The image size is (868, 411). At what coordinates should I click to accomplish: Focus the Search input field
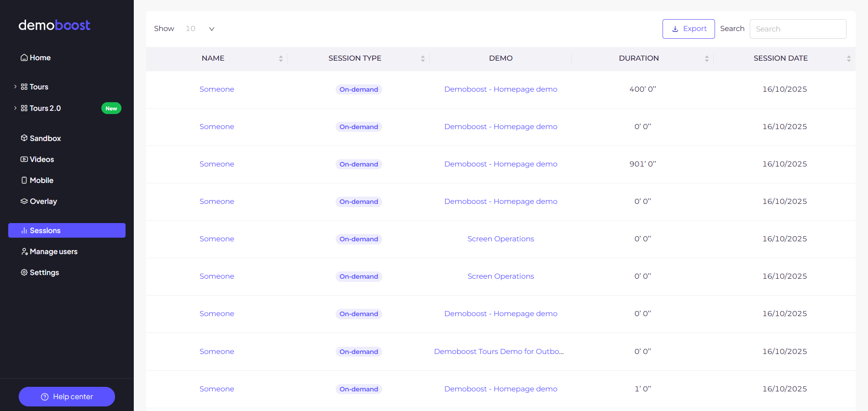pyautogui.click(x=798, y=29)
